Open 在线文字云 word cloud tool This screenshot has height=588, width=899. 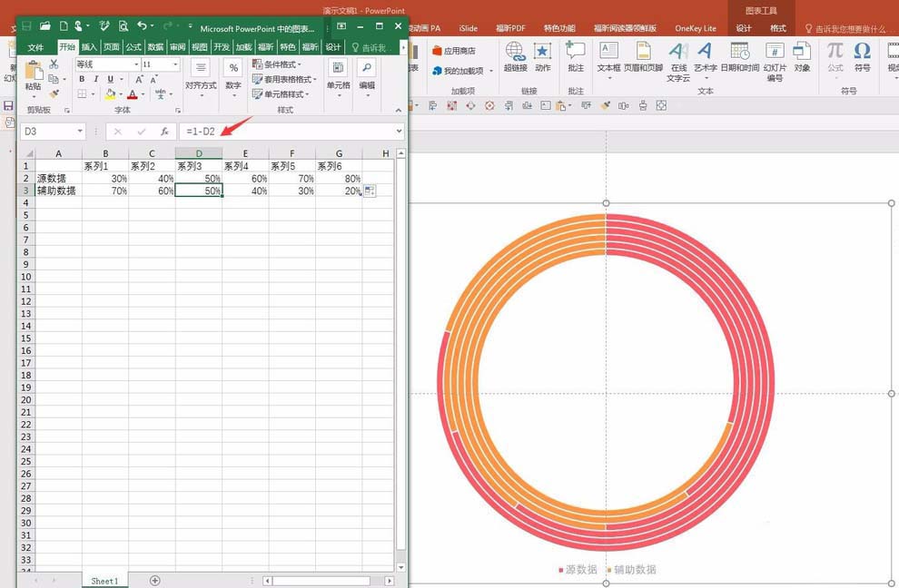pos(678,62)
